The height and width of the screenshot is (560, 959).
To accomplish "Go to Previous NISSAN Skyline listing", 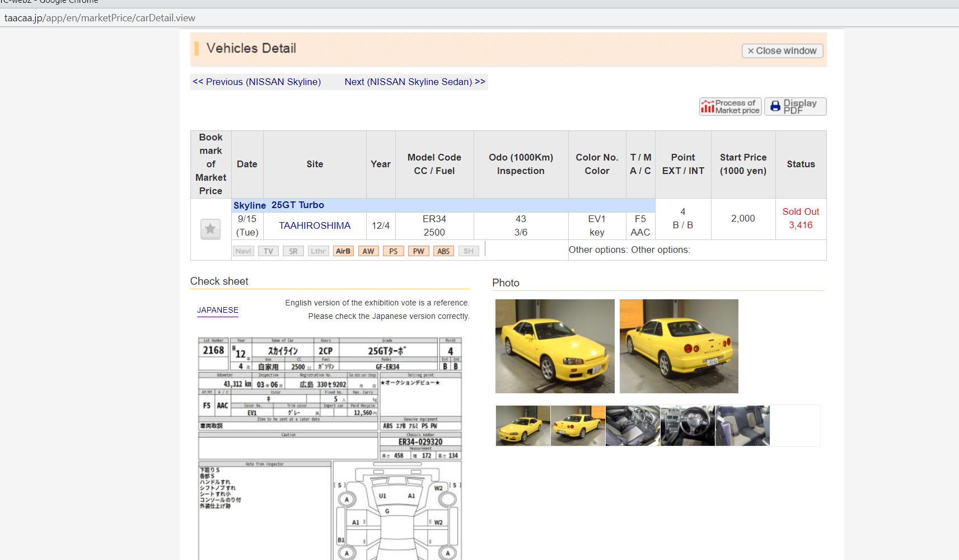I will (x=257, y=82).
